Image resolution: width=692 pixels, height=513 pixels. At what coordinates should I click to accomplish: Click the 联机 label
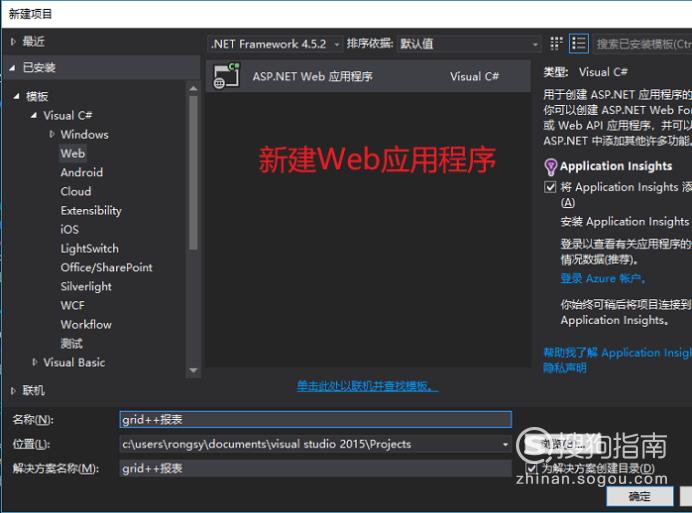pos(34,390)
